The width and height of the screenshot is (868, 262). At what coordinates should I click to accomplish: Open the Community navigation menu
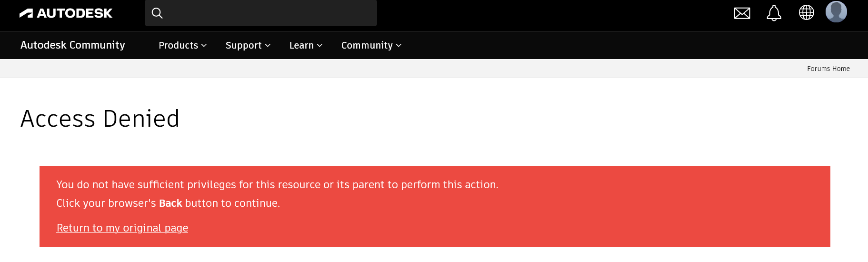tap(367, 45)
